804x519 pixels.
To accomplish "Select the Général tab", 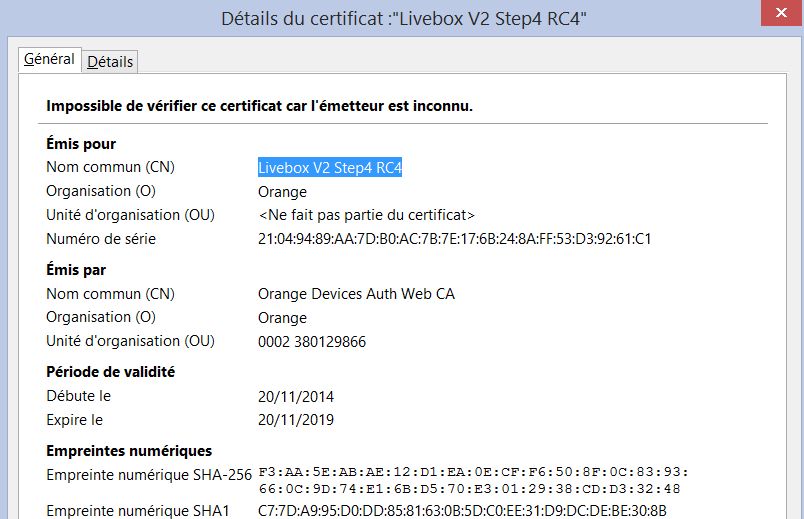I will click(49, 59).
